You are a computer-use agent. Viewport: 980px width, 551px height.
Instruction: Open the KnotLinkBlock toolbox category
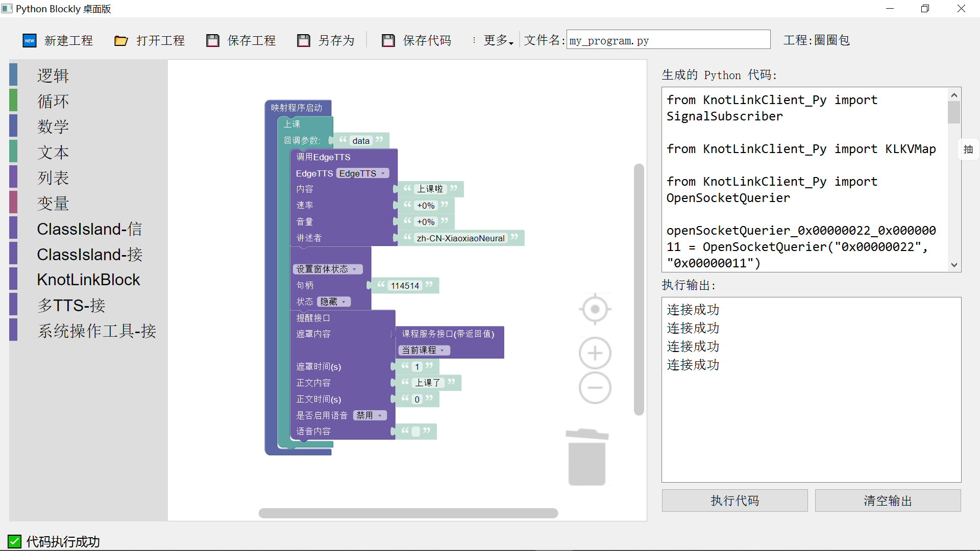click(x=88, y=280)
